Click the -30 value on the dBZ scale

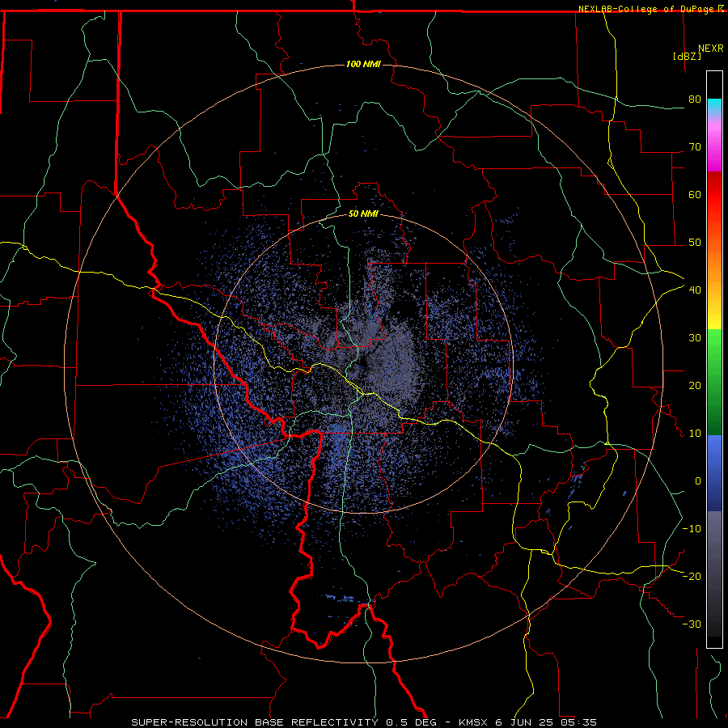[x=692, y=624]
